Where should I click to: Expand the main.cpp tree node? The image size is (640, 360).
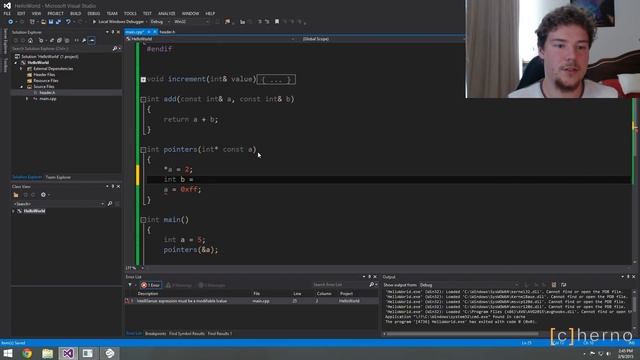[x=27, y=99]
